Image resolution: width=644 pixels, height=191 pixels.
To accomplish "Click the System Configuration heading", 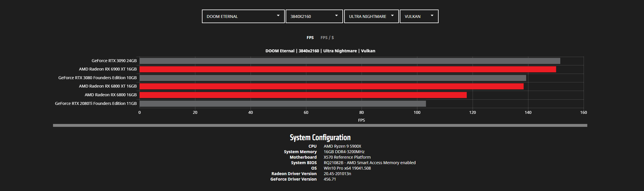I will tap(320, 138).
